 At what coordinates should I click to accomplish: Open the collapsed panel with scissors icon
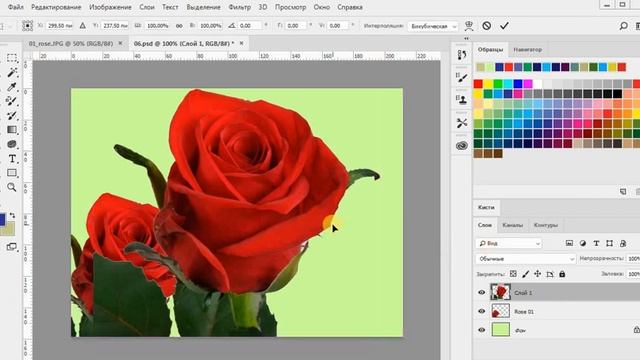462,122
